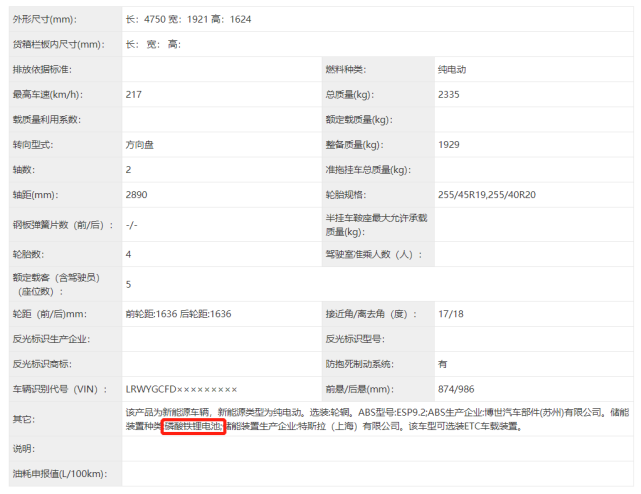Click the 最高车速(km/h) label
The image size is (641, 494).
pyautogui.click(x=48, y=94)
